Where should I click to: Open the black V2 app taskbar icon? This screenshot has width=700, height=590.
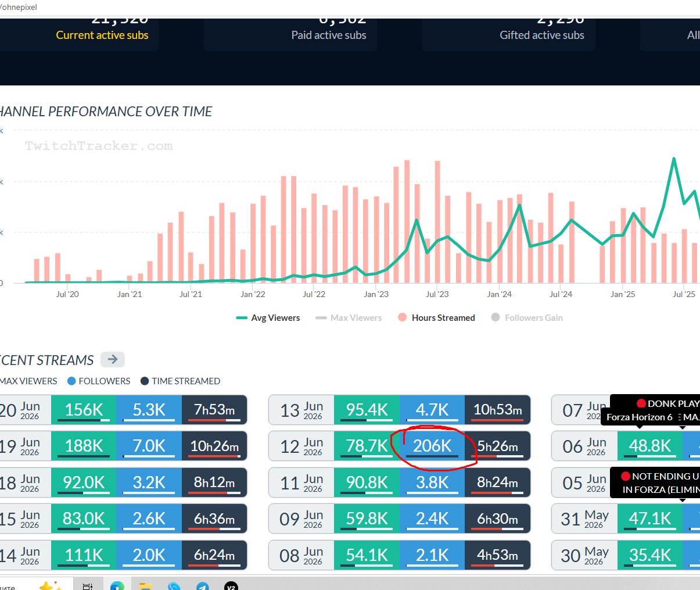(x=231, y=586)
